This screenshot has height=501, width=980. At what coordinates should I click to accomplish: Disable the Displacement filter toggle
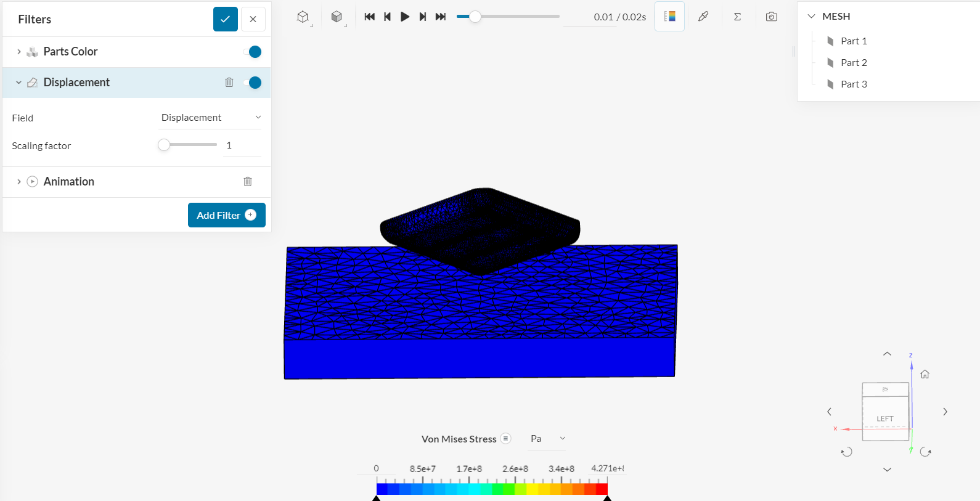[253, 83]
